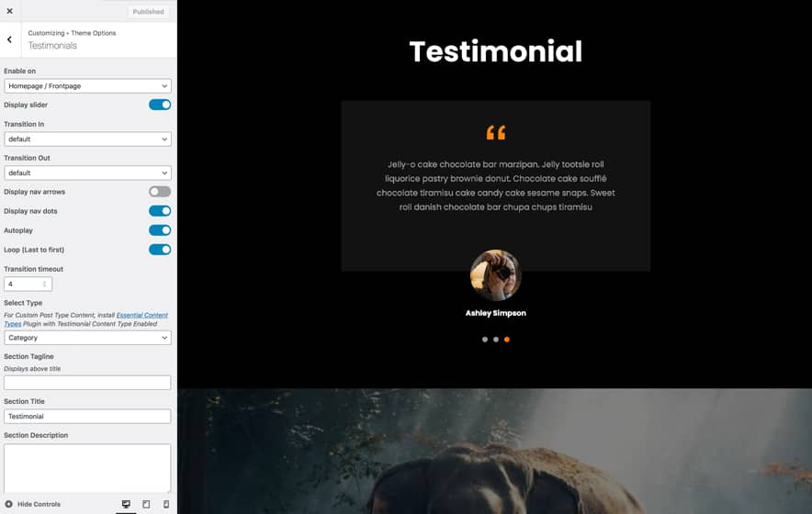Click the Section Description text area

click(87, 468)
